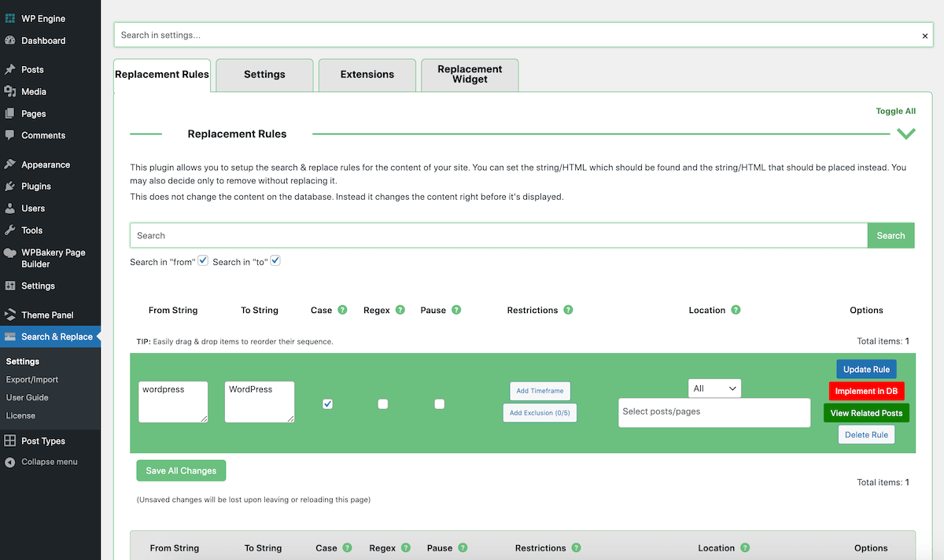The image size is (944, 560).
Task: Click Toggle All link
Action: (896, 112)
